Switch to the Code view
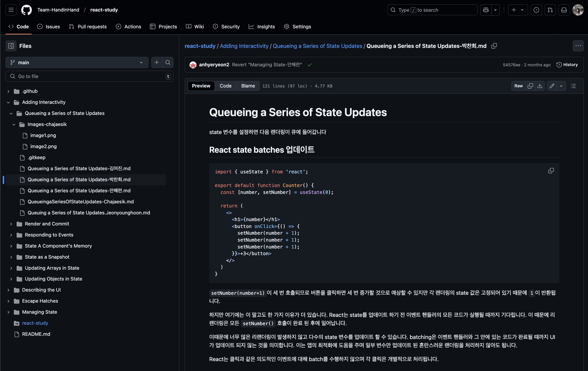The width and height of the screenshot is (588, 371). click(x=225, y=86)
